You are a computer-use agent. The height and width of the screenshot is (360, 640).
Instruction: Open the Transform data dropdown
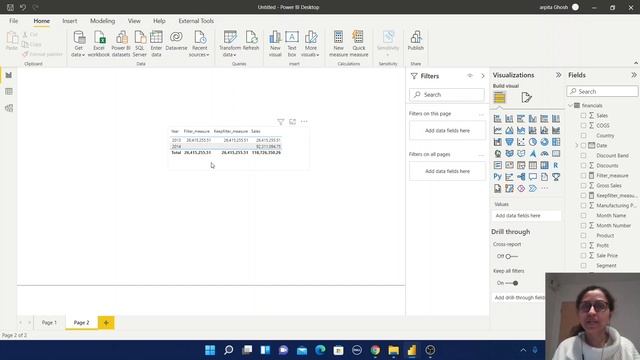[230, 44]
